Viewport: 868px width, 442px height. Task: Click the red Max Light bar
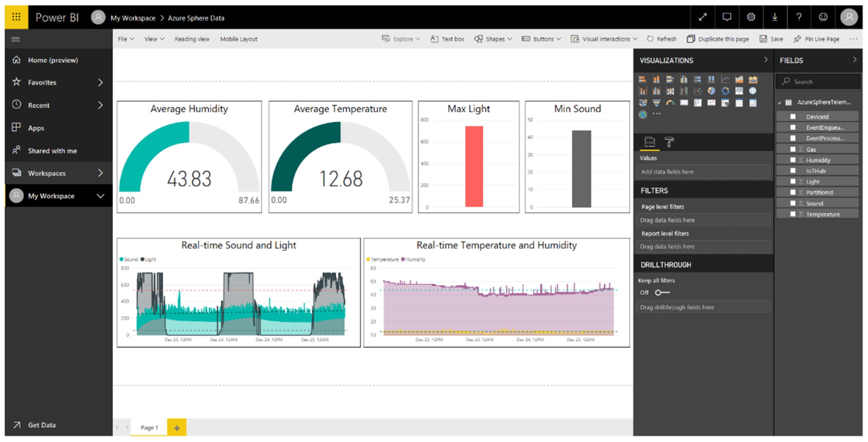[474, 166]
